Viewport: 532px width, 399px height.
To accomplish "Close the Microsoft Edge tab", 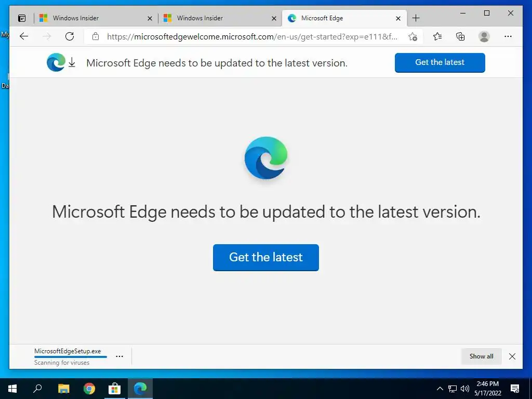I will tap(398, 18).
